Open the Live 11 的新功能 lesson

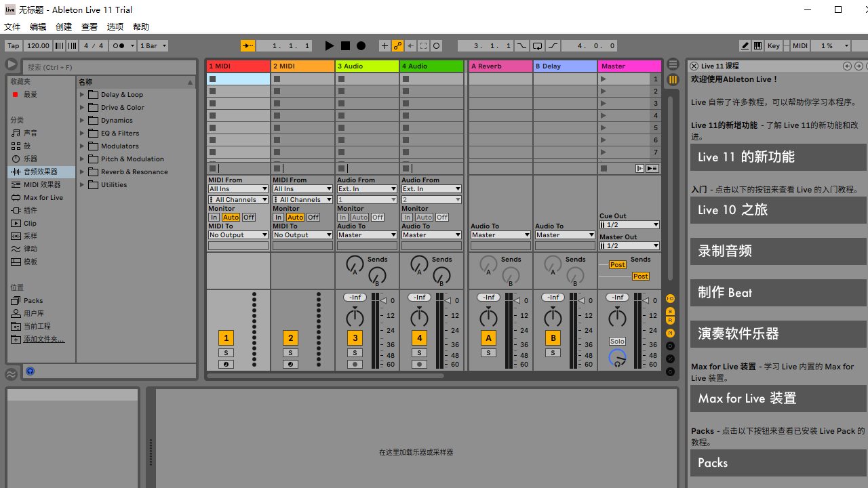pos(777,157)
